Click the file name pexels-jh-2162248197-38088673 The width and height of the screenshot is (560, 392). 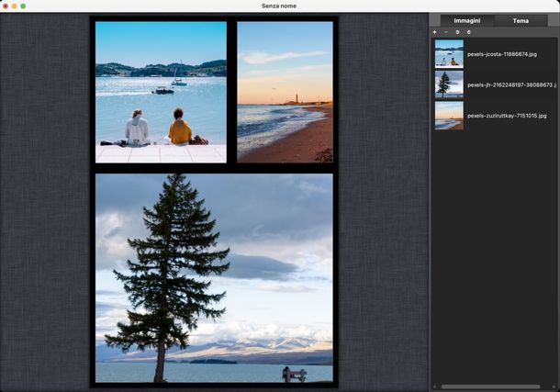pyautogui.click(x=511, y=85)
